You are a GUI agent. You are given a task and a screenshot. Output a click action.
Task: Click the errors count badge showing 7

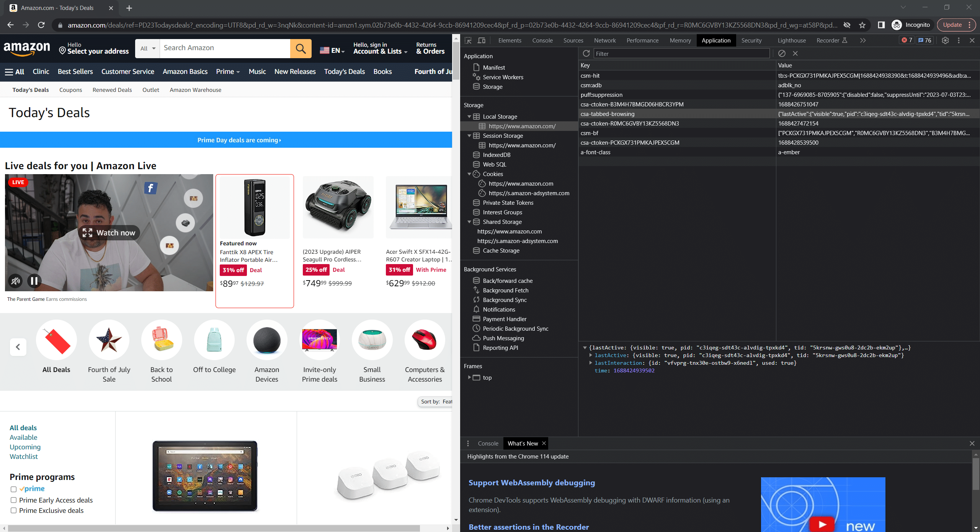[x=907, y=41]
